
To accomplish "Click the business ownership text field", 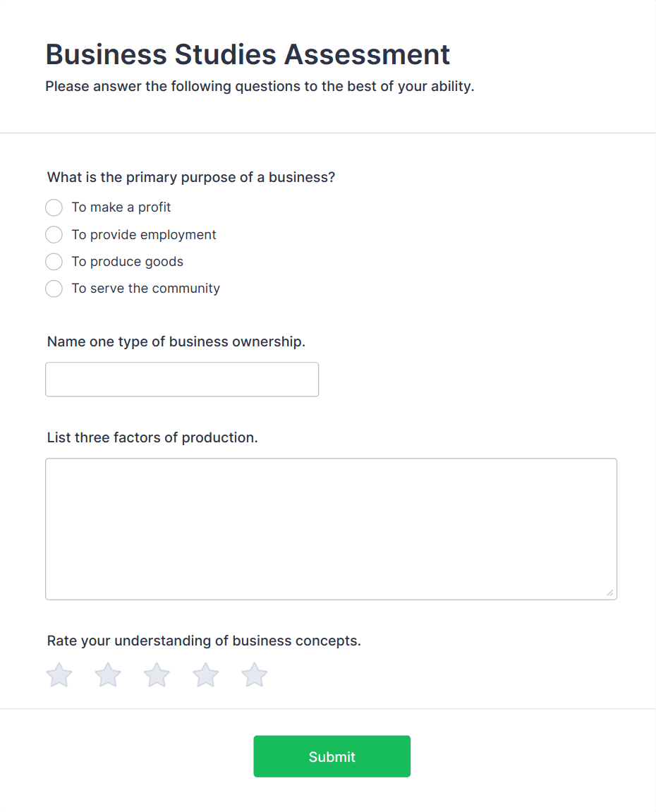I will coord(181,379).
